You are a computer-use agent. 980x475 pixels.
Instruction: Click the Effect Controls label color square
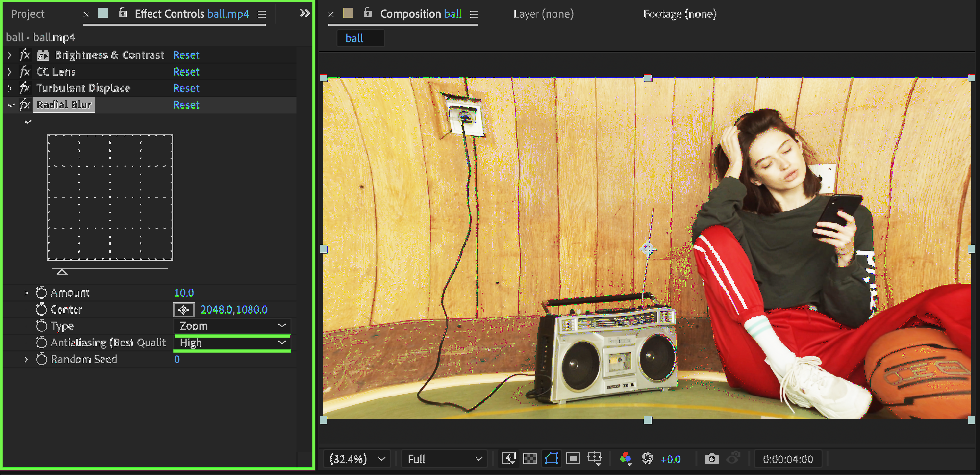[x=103, y=13]
